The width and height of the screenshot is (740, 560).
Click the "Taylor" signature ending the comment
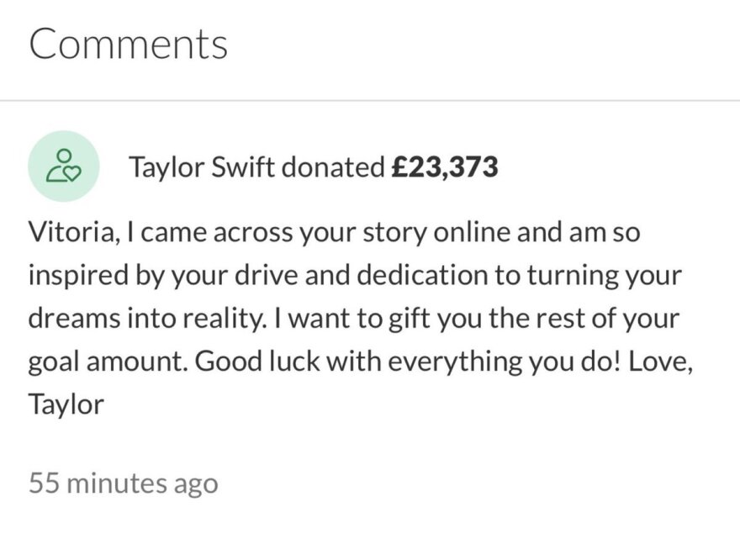tap(66, 404)
